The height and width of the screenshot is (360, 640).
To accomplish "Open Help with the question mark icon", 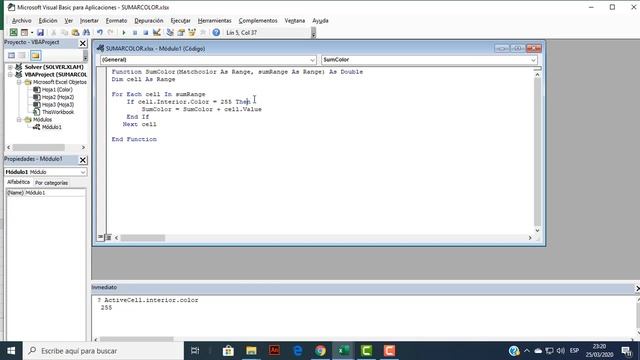I will click(216, 33).
